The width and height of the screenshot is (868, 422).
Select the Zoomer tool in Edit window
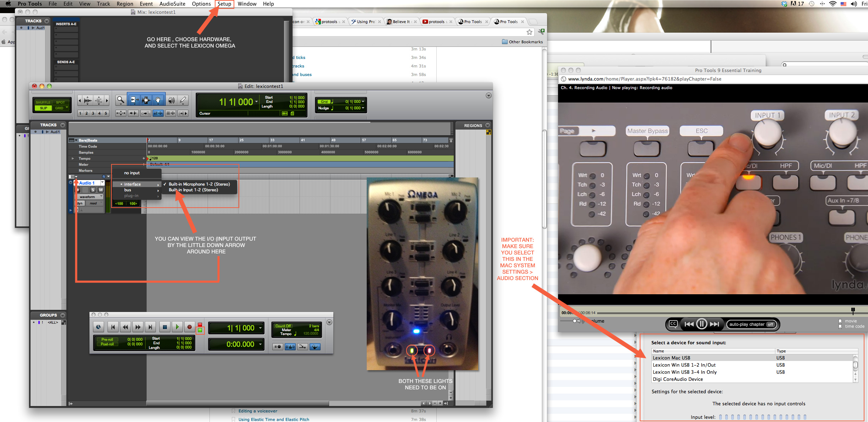pyautogui.click(x=121, y=100)
